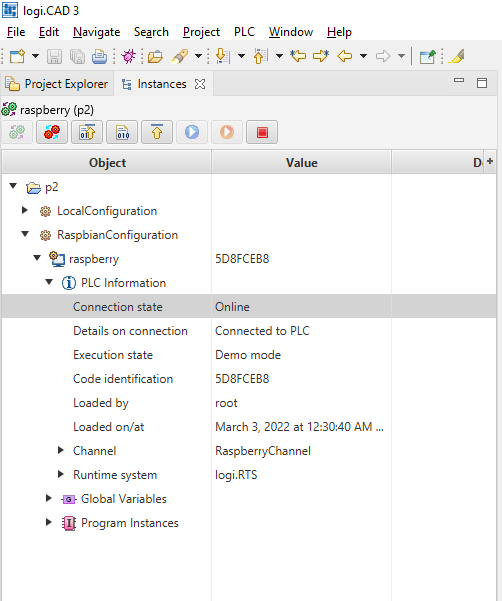This screenshot has height=601, width=502.
Task: Click the build application 010 button
Action: point(122,132)
